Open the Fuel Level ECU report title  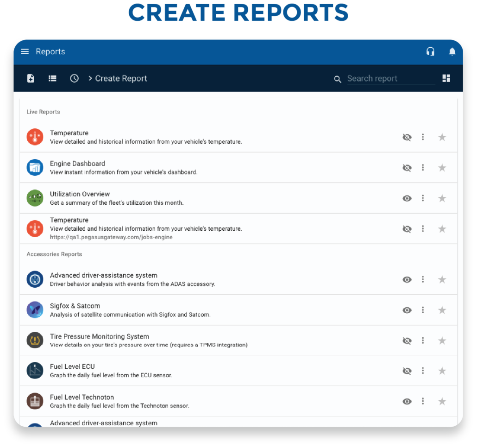point(72,366)
